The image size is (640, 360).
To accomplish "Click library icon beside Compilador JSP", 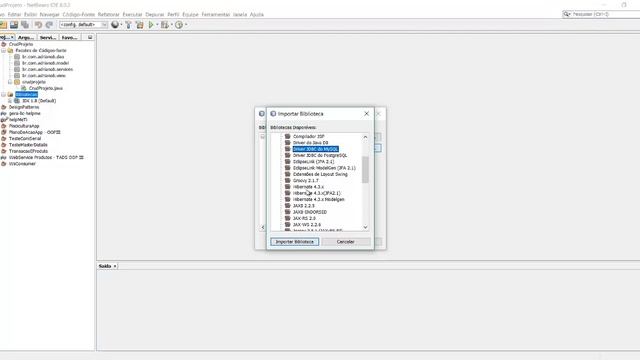I will 287,136.
